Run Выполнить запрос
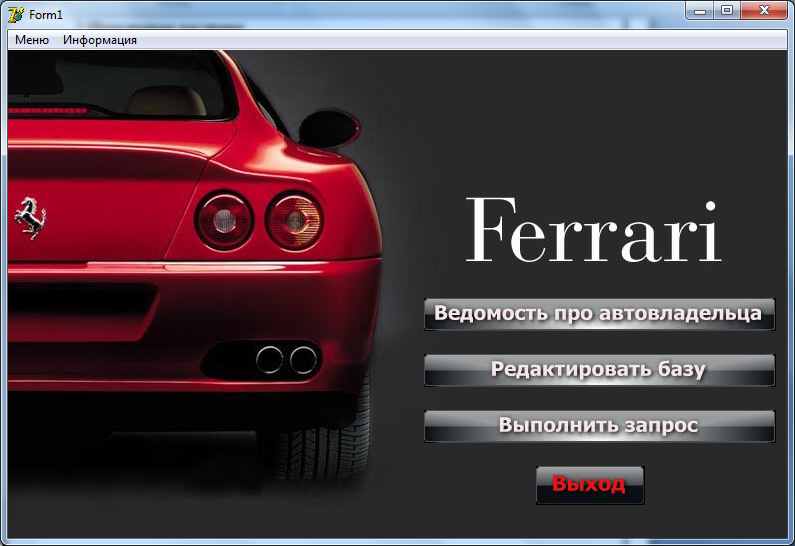The image size is (795, 546). click(x=599, y=426)
